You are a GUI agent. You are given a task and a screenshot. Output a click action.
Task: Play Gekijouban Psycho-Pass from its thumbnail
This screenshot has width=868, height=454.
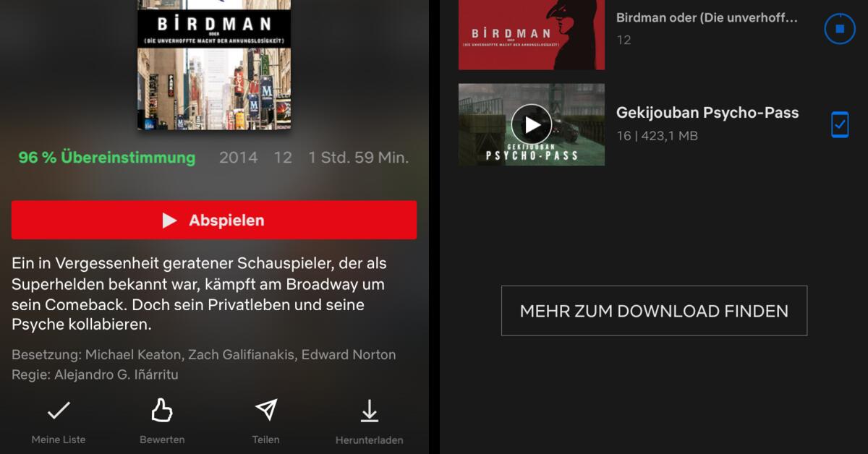pyautogui.click(x=532, y=124)
